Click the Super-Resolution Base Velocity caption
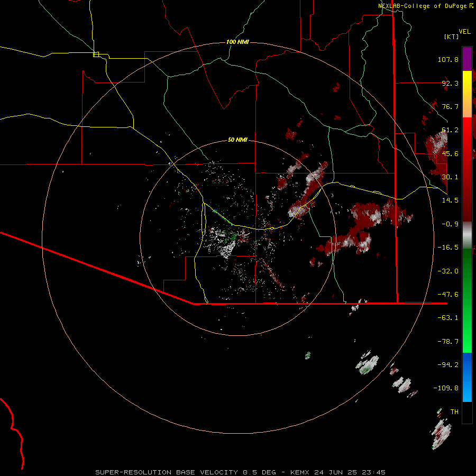The image size is (476, 476). point(241,472)
